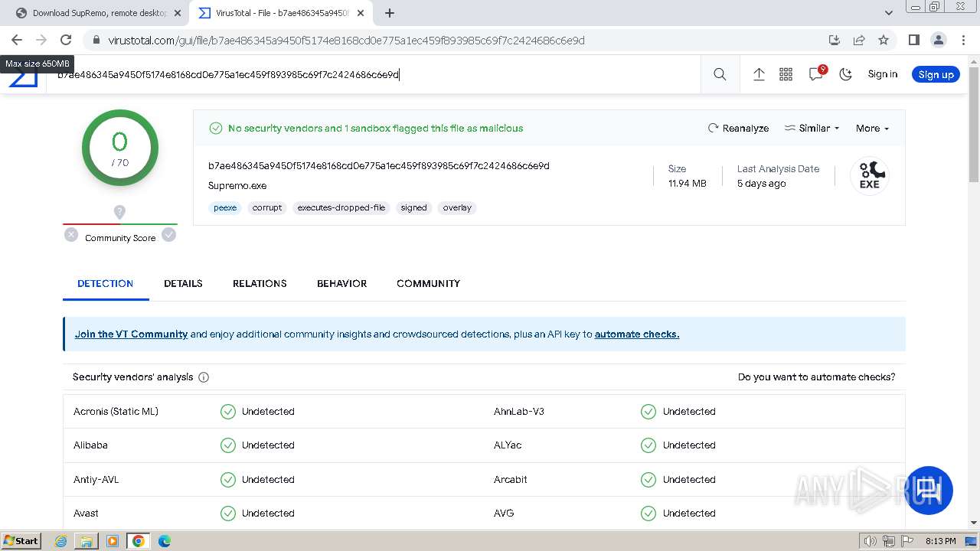980x551 pixels.
Task: Click the Arcabit vendor name
Action: click(x=511, y=480)
